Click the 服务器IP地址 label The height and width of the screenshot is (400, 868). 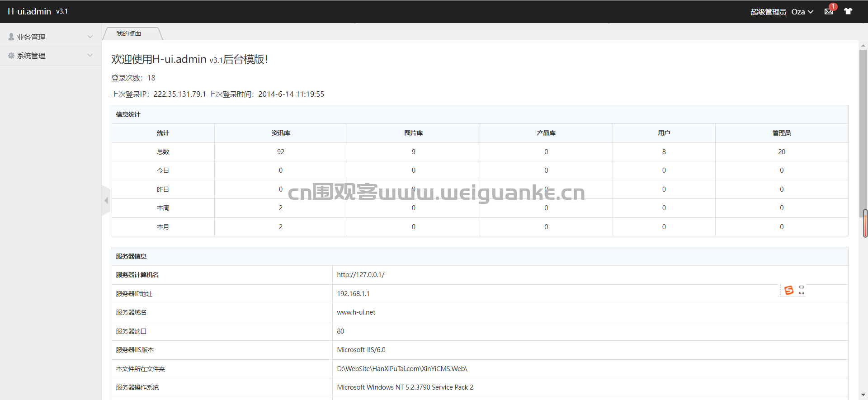point(134,294)
